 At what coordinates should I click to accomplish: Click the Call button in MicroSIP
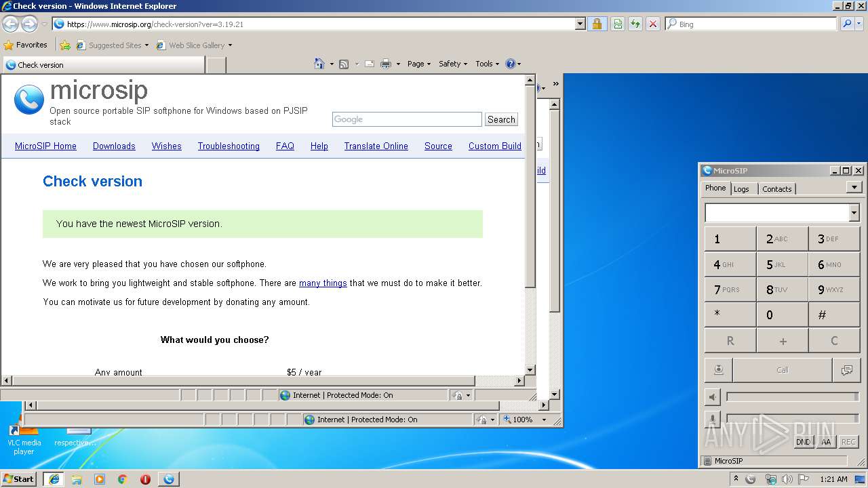(x=783, y=370)
